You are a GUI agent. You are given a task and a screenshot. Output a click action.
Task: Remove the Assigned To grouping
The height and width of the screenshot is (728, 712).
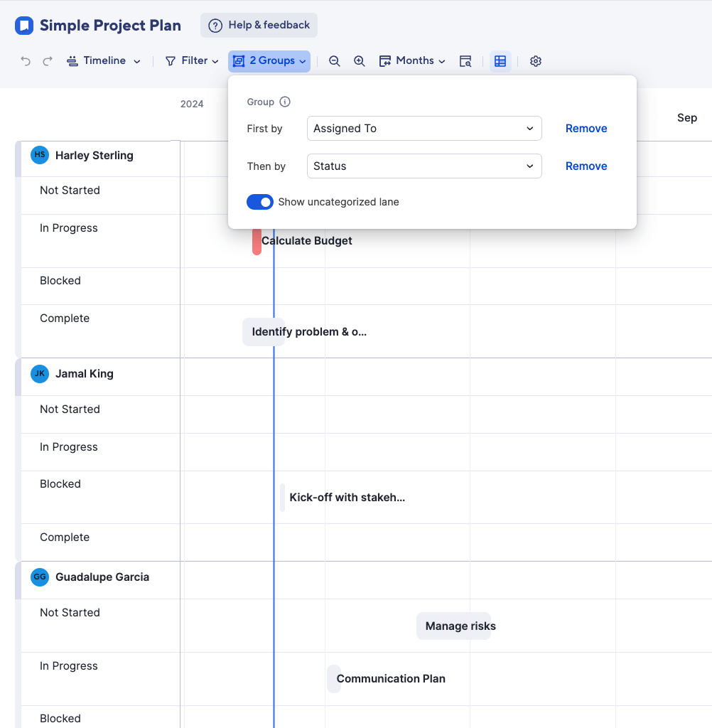(x=586, y=129)
